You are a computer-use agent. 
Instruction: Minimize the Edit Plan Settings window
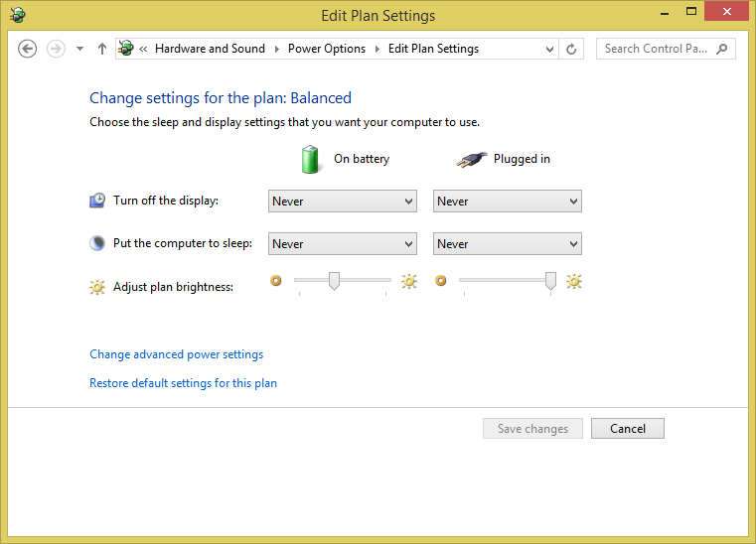coord(665,14)
